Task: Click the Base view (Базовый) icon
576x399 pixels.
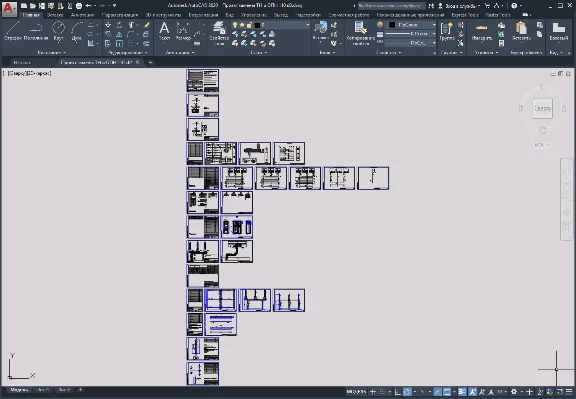Action: pyautogui.click(x=559, y=31)
